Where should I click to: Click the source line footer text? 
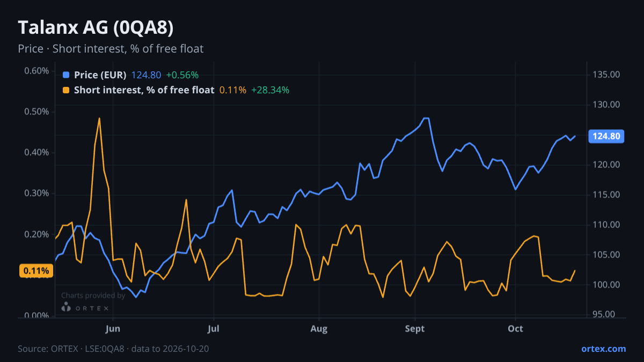(113, 349)
